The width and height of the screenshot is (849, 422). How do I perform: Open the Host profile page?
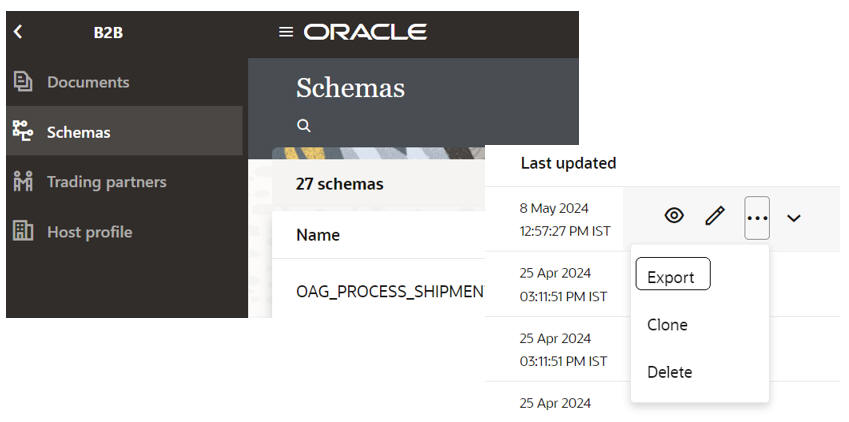coord(89,232)
